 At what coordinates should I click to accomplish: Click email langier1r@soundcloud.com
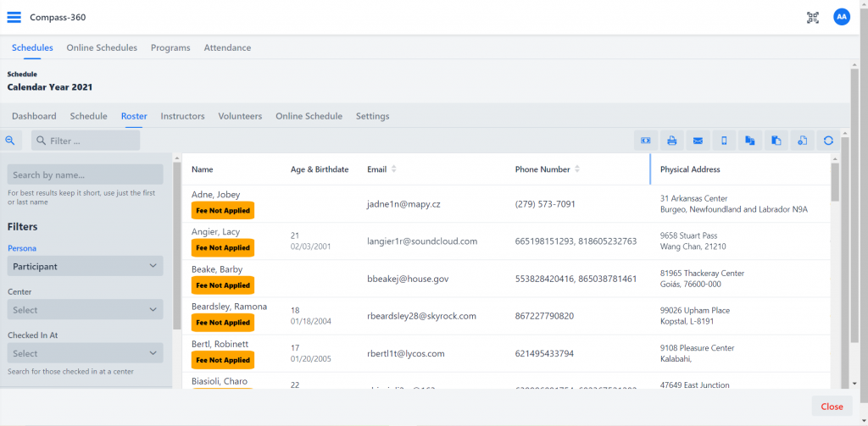pyautogui.click(x=422, y=241)
